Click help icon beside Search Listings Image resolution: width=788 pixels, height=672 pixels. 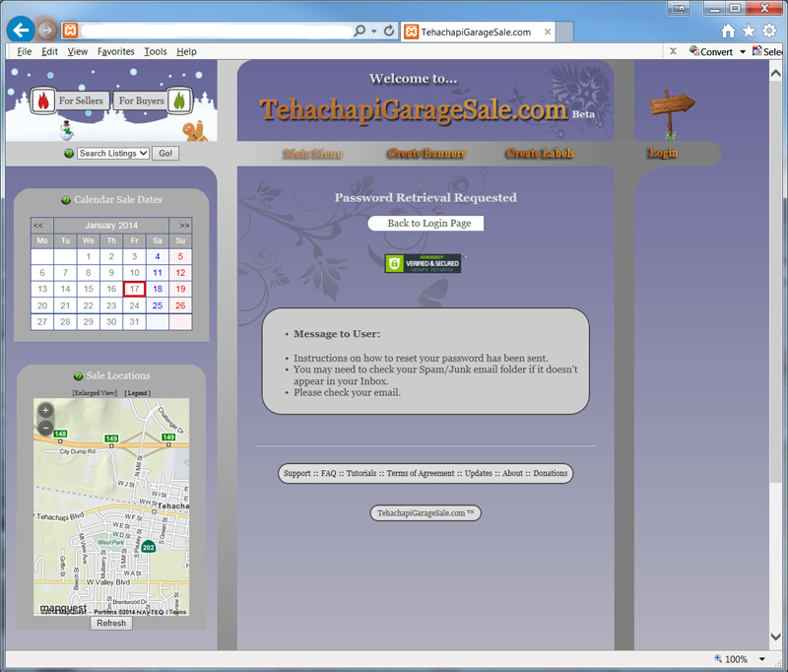point(69,154)
